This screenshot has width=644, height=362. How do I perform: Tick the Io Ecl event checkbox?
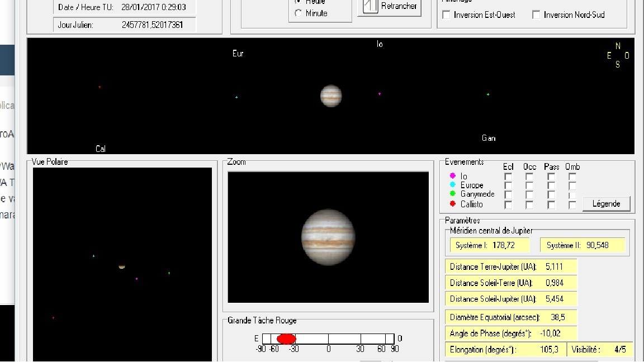pyautogui.click(x=508, y=177)
